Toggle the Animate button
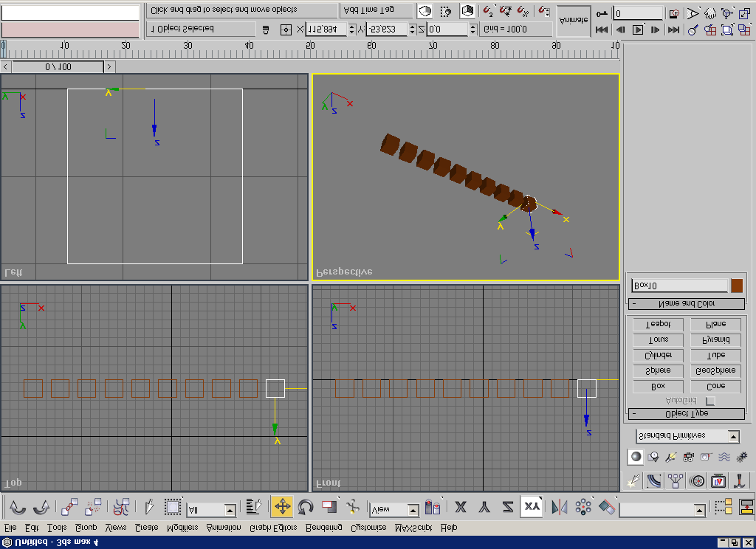Screen dimensions: 756x549 574,21
